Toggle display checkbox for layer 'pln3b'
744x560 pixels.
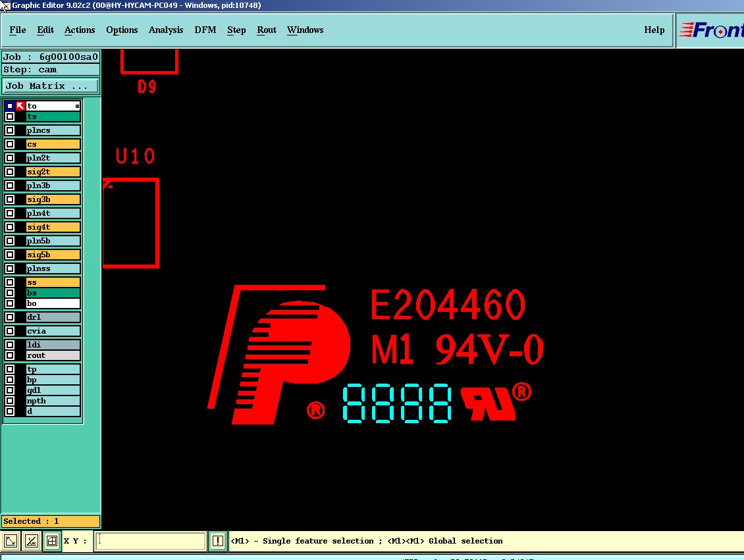pyautogui.click(x=9, y=185)
